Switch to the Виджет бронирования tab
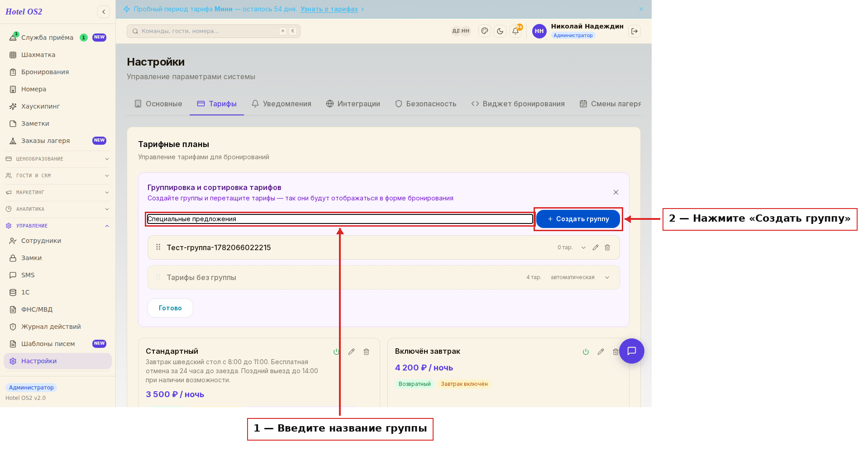Screen dimensions: 868x451 coord(518,104)
